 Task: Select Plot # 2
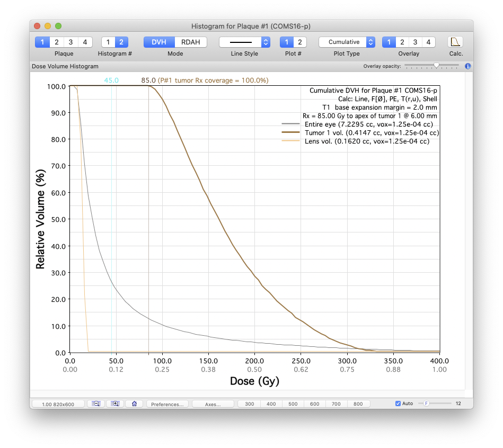pyautogui.click(x=299, y=42)
